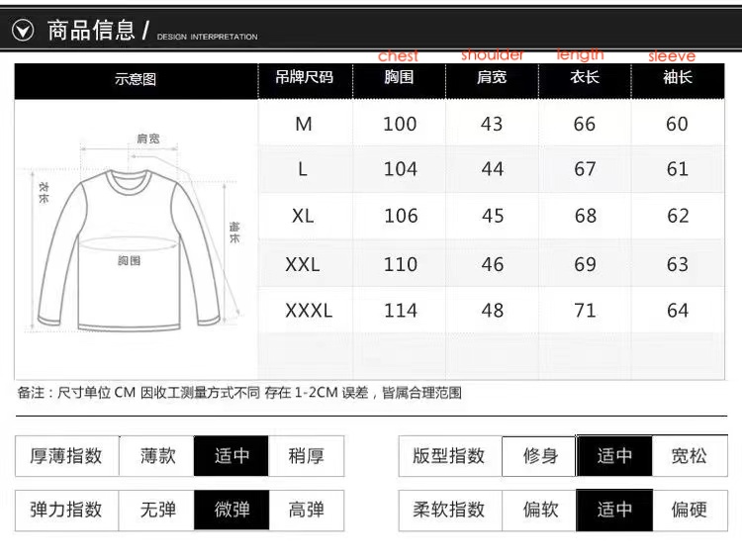Image resolution: width=742 pixels, height=560 pixels.
Task: Select 薄款 in the 厚薄指数 row
Action: (157, 456)
